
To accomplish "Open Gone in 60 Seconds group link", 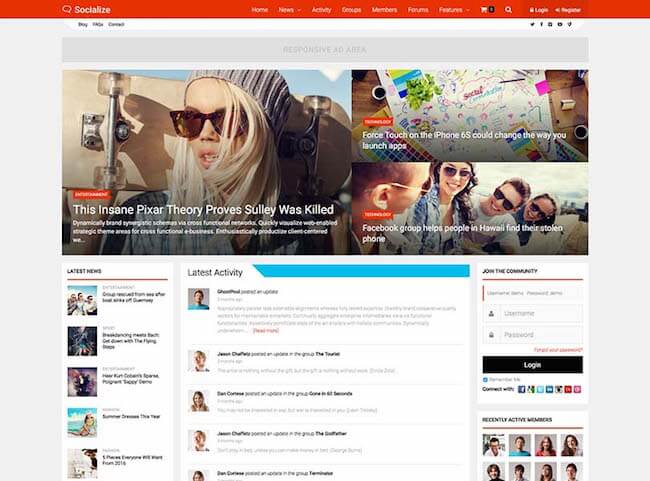I will (x=330, y=394).
